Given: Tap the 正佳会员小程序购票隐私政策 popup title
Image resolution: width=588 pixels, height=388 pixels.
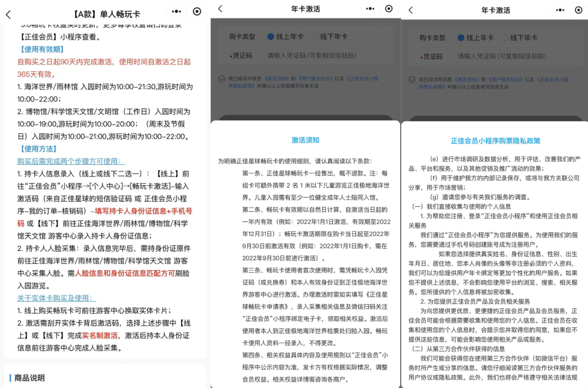Looking at the screenshot, I should point(495,141).
